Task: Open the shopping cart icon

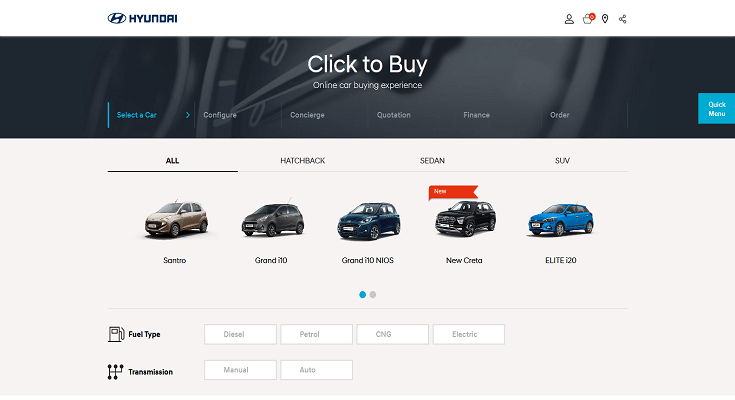Action: [x=588, y=19]
